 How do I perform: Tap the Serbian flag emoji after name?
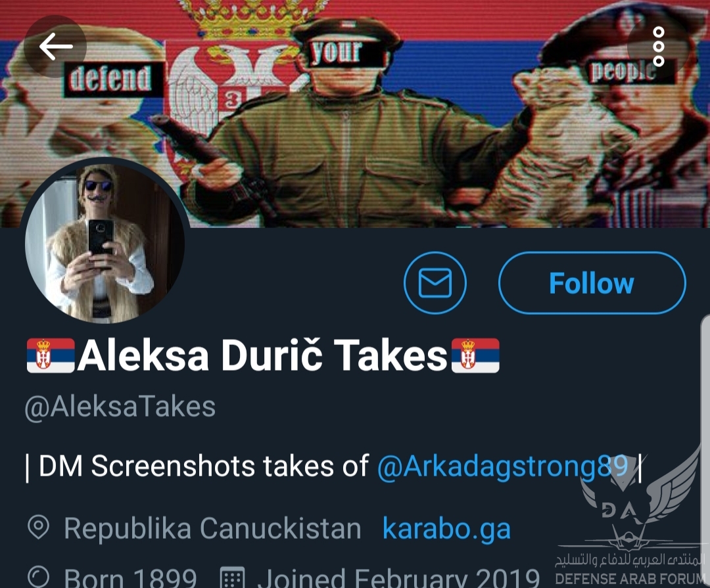pos(475,355)
